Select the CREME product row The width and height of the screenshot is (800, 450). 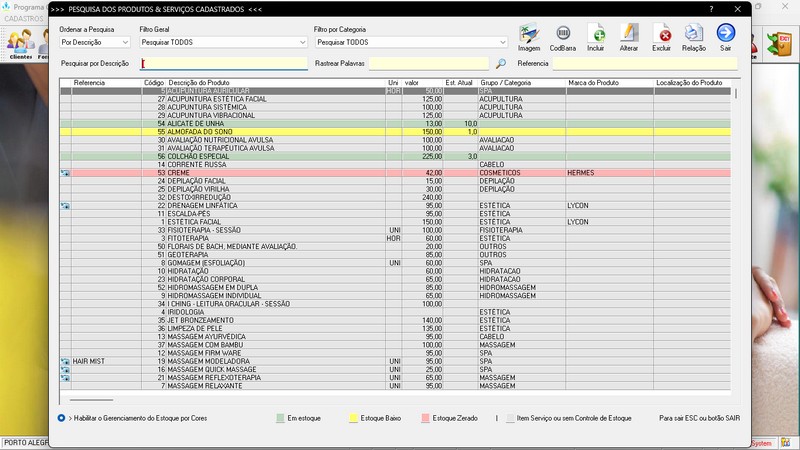pos(395,173)
